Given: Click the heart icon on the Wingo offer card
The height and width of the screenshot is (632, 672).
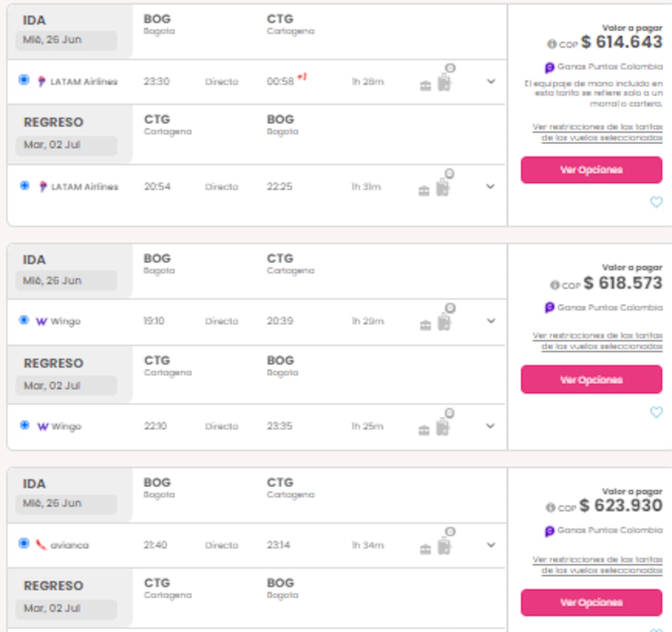Looking at the screenshot, I should pos(656,413).
